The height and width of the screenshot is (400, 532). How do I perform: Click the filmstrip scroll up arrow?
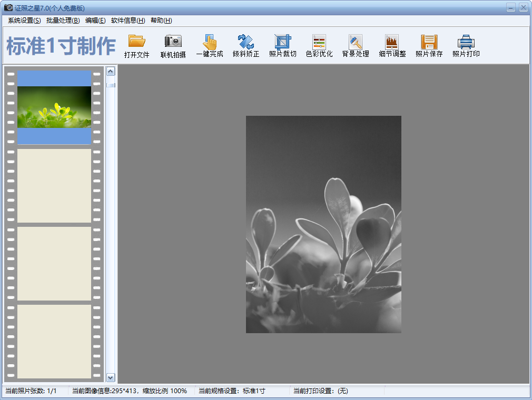[111, 71]
